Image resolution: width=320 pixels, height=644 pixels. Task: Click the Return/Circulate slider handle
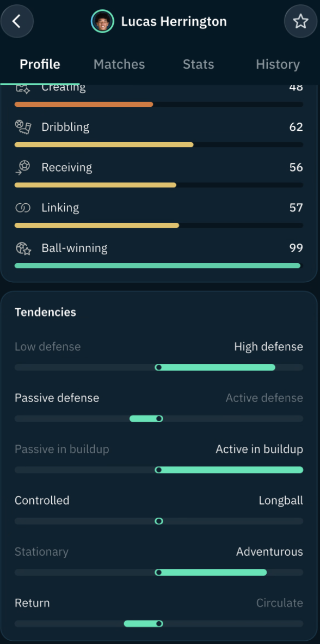pos(159,623)
